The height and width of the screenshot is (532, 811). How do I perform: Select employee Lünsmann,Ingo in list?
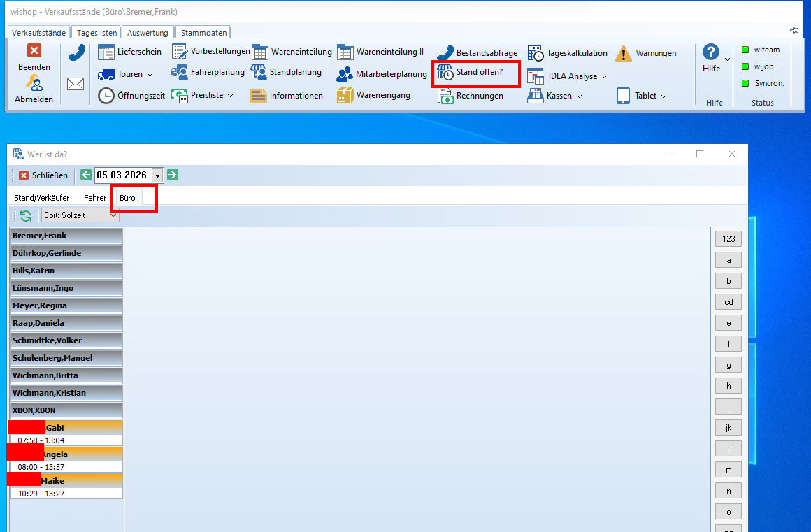pos(66,288)
